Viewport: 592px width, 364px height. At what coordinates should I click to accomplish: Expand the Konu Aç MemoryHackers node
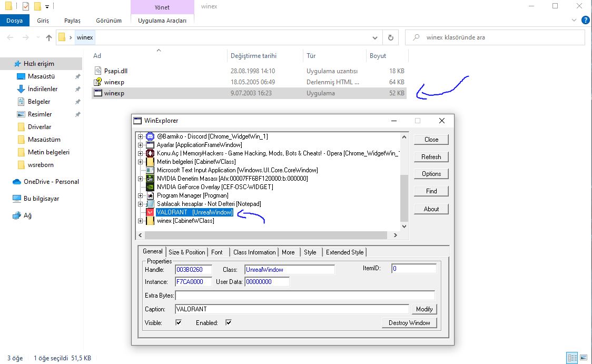tap(140, 153)
